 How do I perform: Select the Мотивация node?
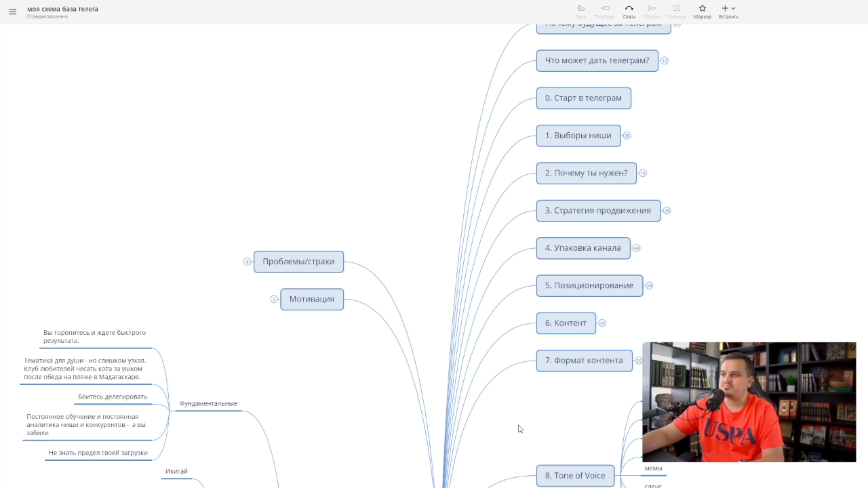(312, 299)
